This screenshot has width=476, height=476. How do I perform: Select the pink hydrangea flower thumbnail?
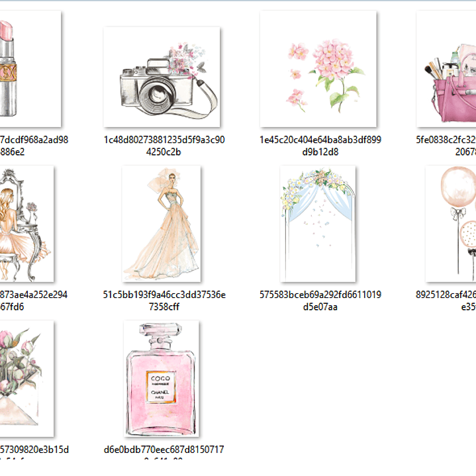318,69
